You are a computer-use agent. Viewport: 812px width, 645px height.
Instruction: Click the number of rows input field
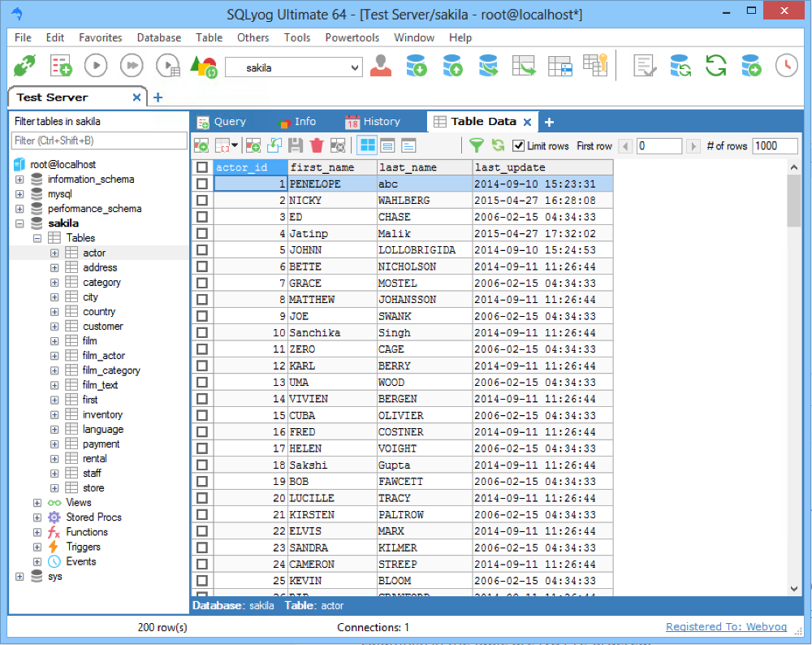775,146
